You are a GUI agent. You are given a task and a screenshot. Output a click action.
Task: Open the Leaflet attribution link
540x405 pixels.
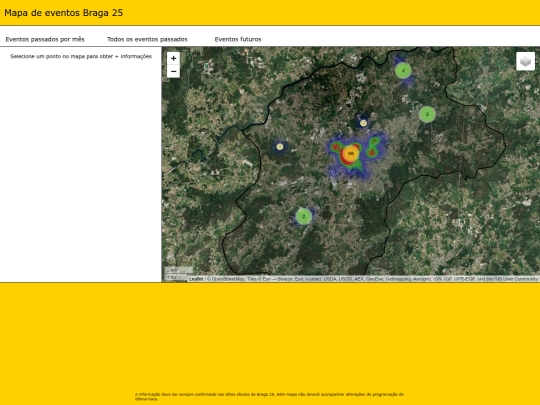pos(196,279)
